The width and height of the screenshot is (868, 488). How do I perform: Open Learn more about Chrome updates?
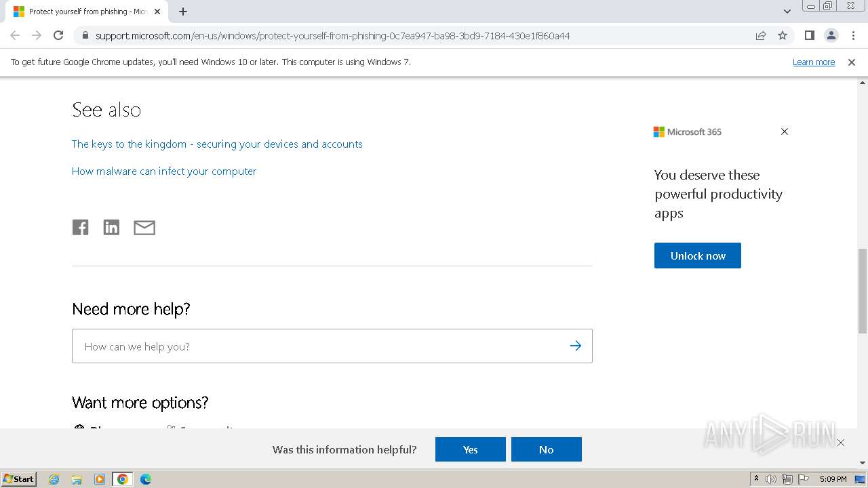click(814, 62)
